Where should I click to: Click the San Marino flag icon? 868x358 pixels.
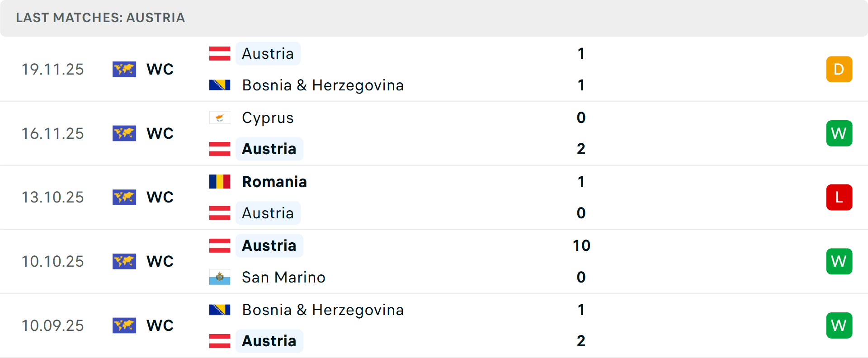click(220, 277)
